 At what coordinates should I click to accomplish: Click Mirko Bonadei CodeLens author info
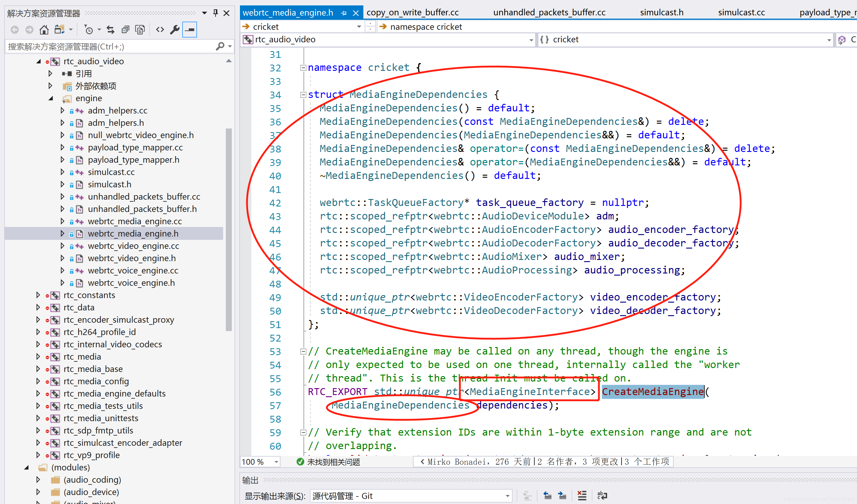tap(456, 462)
